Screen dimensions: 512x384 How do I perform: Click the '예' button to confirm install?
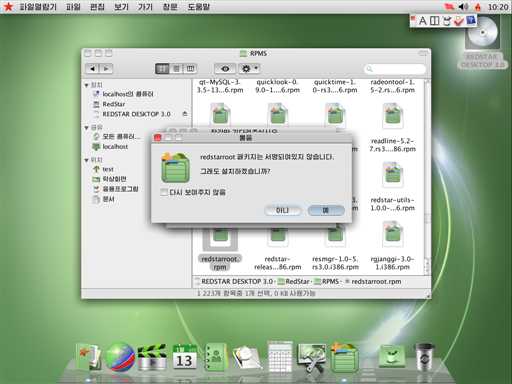(x=326, y=210)
